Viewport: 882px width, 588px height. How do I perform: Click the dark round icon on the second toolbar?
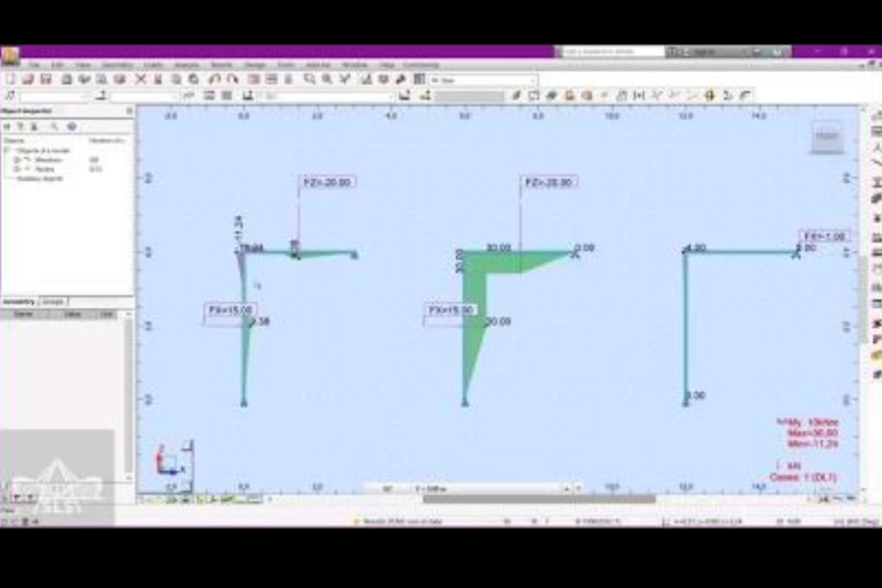(710, 96)
